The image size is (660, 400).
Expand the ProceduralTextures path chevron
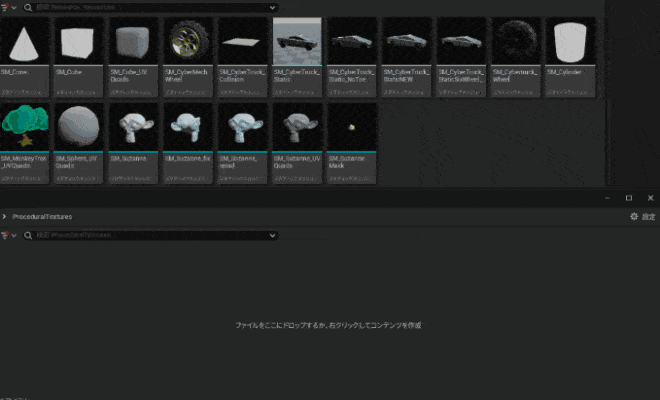(x=5, y=217)
